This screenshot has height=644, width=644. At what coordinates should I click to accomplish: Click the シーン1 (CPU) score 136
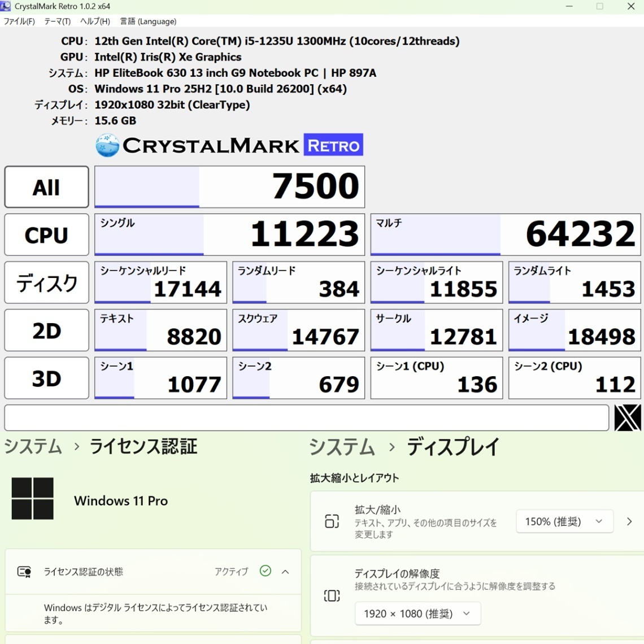(x=437, y=378)
